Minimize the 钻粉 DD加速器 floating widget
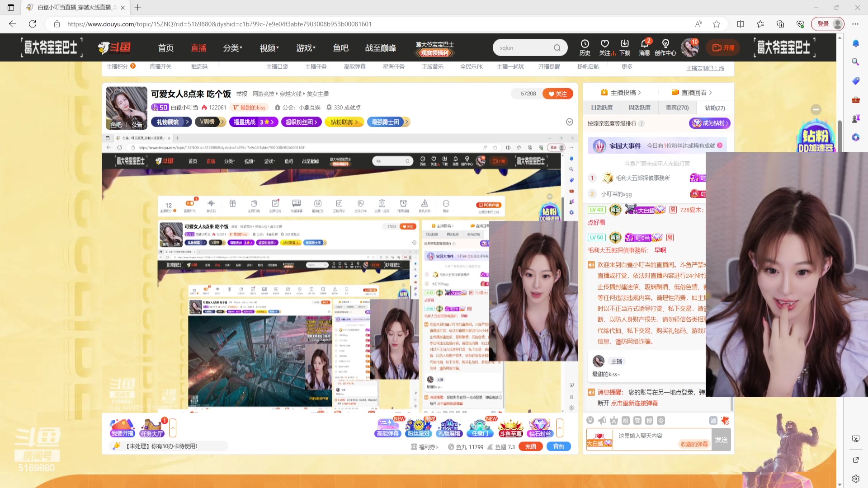 pos(816,109)
